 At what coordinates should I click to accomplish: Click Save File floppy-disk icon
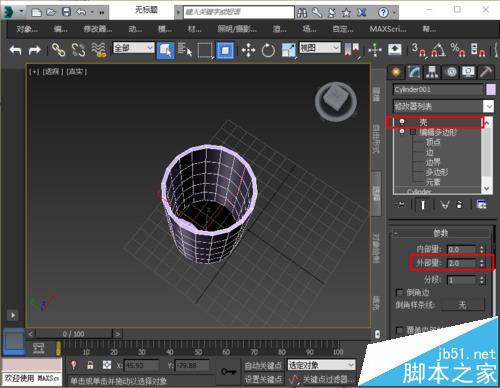[x=67, y=12]
